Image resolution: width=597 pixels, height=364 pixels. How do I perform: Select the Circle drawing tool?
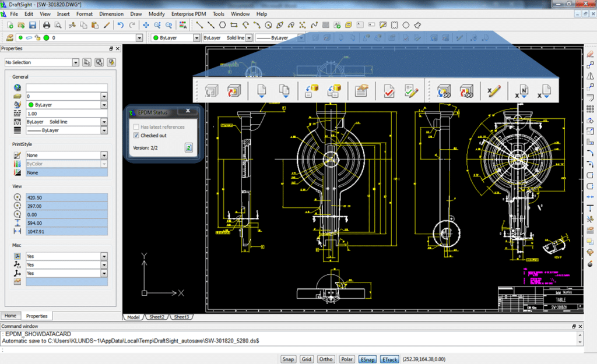(x=268, y=25)
